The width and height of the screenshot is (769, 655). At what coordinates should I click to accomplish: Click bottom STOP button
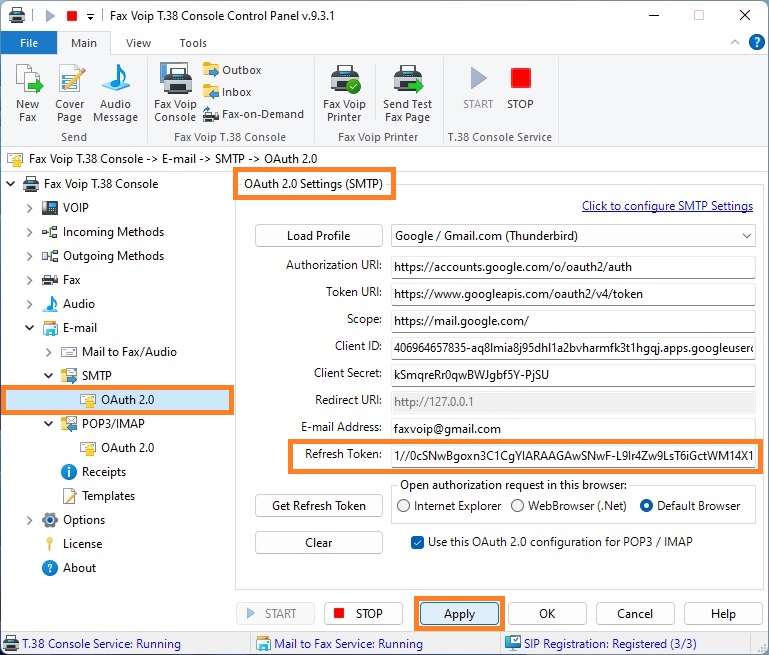[363, 614]
